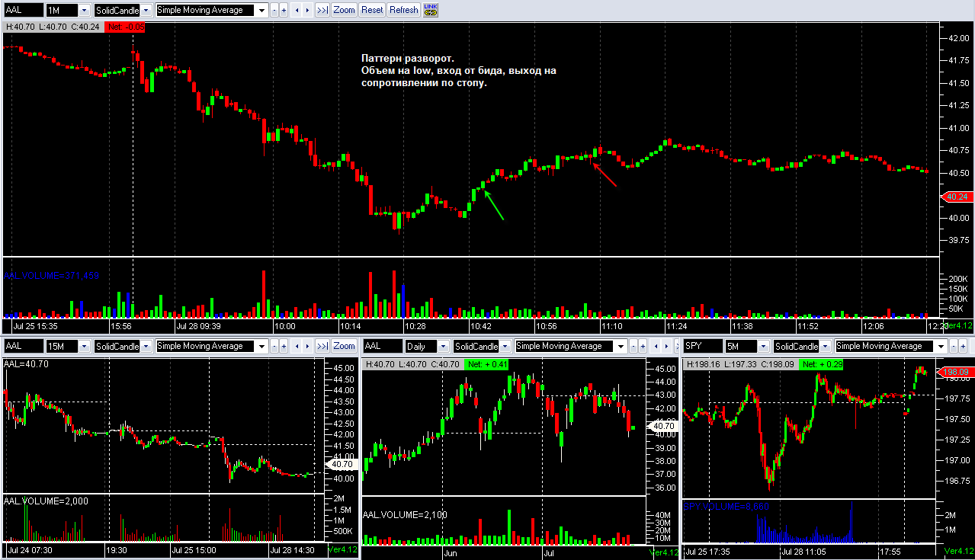
Task: Open the 15M timeframe dropdown
Action: tap(84, 346)
